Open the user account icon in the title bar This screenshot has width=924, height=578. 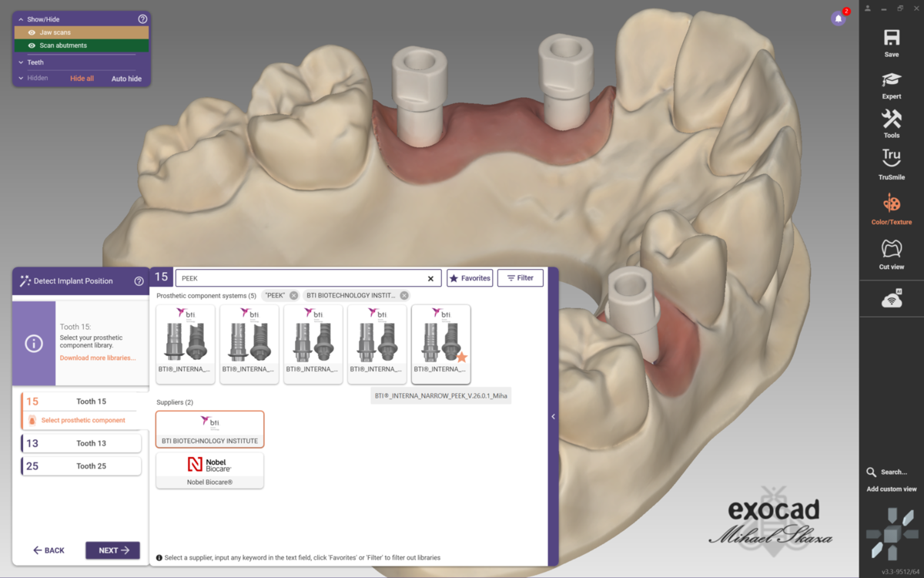pyautogui.click(x=868, y=8)
